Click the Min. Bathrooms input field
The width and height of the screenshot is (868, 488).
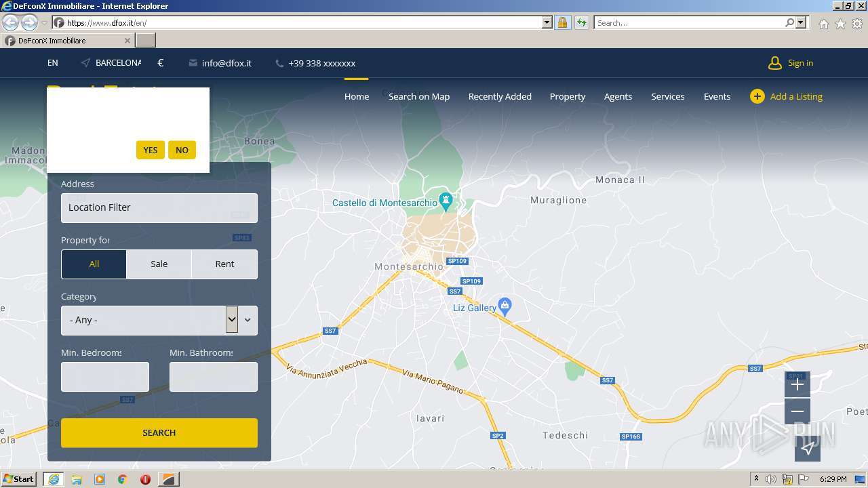214,377
